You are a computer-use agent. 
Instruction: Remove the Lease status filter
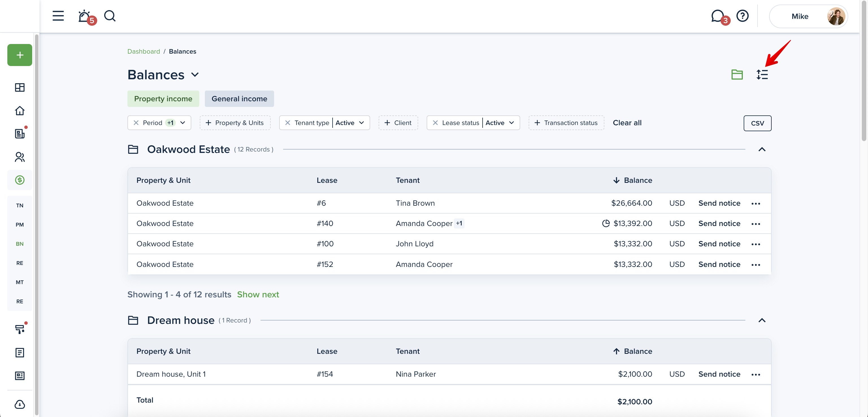click(x=435, y=123)
